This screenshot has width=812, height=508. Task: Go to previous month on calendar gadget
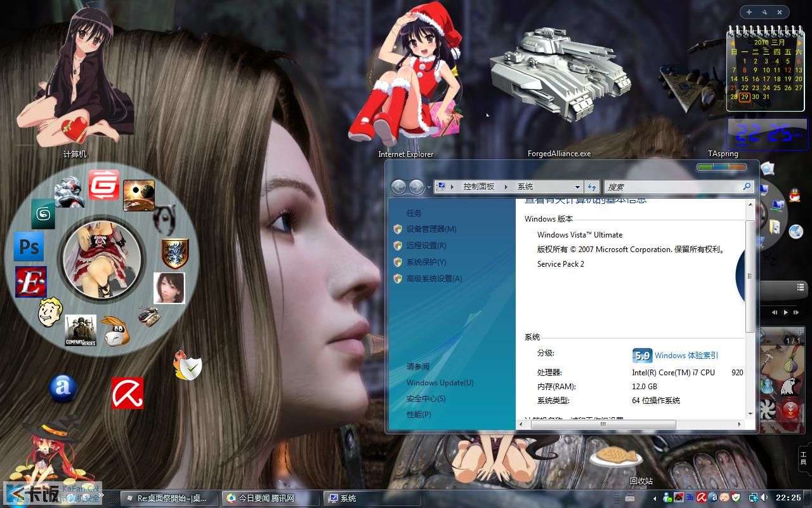pos(734,43)
